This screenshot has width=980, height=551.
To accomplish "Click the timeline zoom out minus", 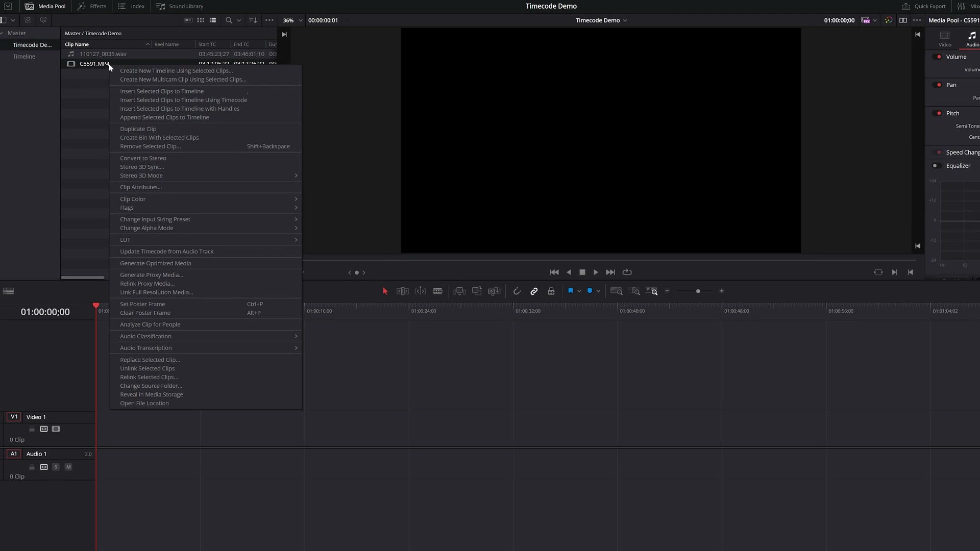I will tap(667, 291).
